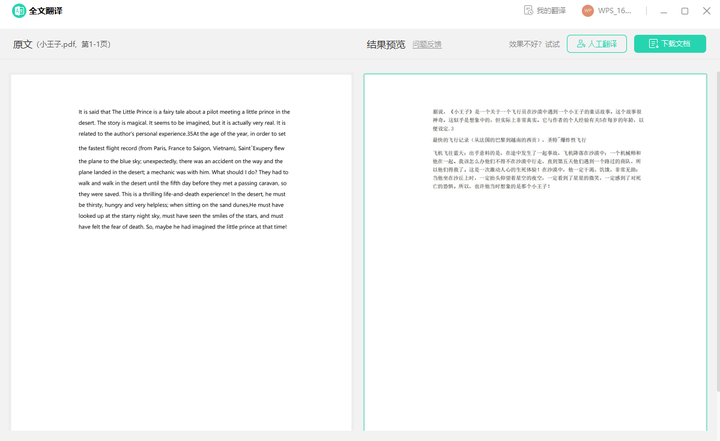Maximize the translation window
This screenshot has width=720, height=441.
(685, 11)
